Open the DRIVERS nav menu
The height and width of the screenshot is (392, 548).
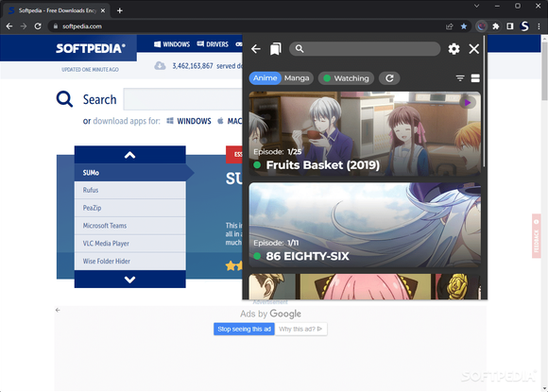coord(213,44)
